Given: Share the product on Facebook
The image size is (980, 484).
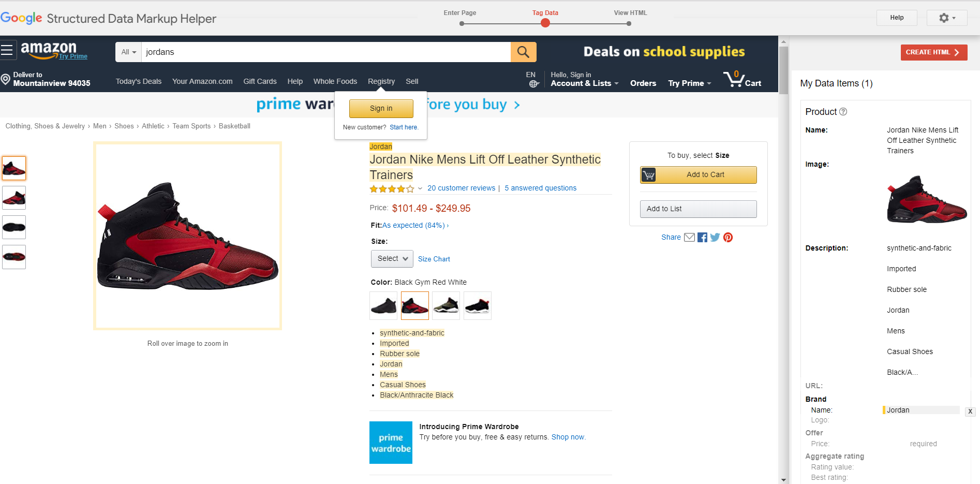Looking at the screenshot, I should click(702, 238).
